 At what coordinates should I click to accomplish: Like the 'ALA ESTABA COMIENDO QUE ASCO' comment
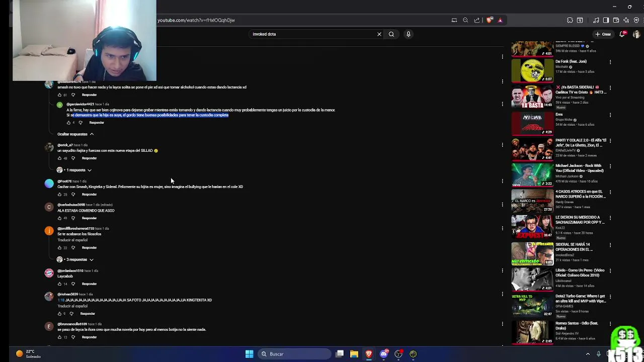[x=59, y=218]
